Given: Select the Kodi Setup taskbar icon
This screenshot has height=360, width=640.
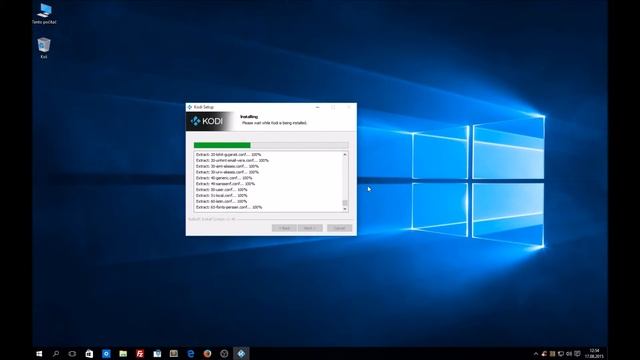Looking at the screenshot, I should coord(241,353).
